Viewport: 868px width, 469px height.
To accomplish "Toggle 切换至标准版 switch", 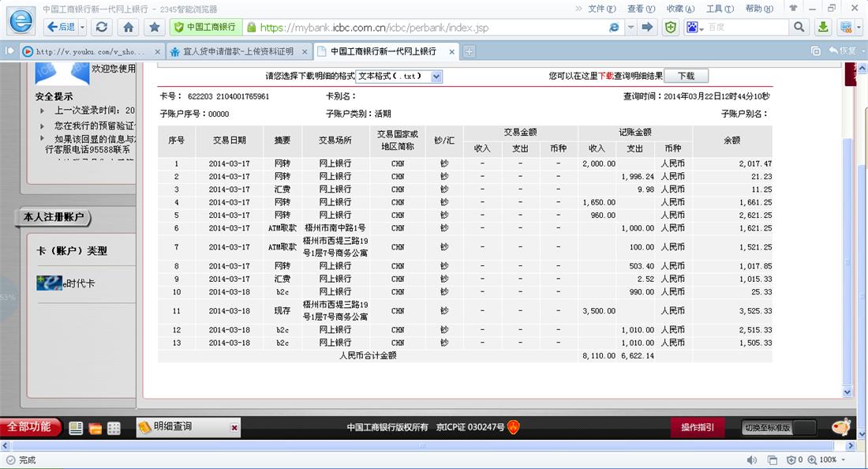I will (779, 427).
